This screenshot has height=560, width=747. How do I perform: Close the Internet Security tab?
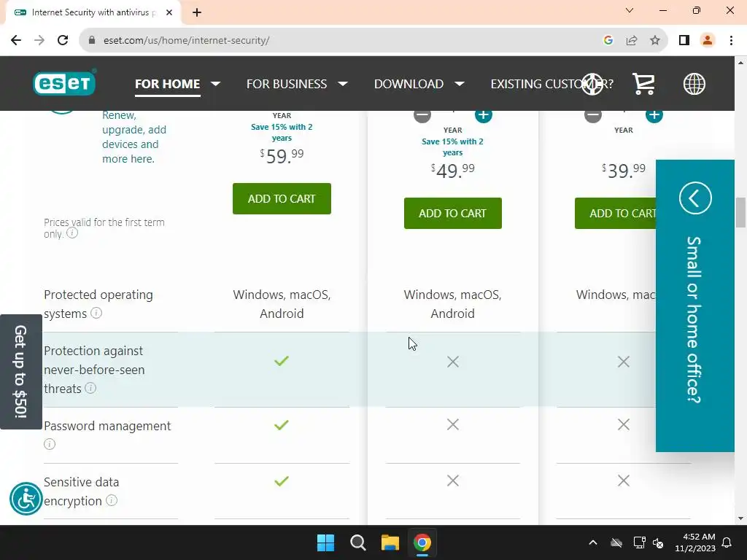(x=169, y=12)
